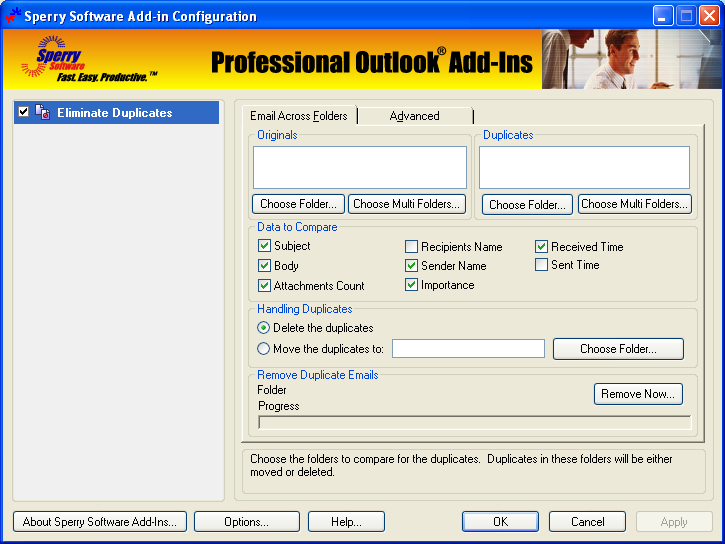Click the Folder status label
The width and height of the screenshot is (725, 544).
click(x=272, y=390)
